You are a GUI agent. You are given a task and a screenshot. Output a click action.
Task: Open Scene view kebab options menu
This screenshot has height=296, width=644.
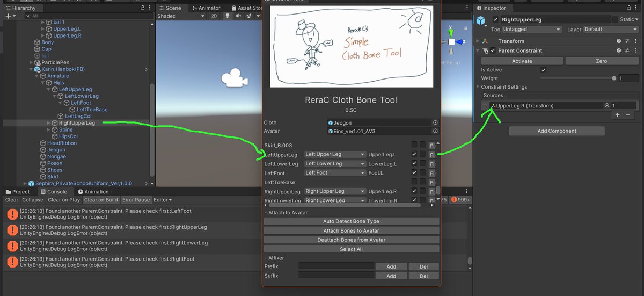coord(466,8)
